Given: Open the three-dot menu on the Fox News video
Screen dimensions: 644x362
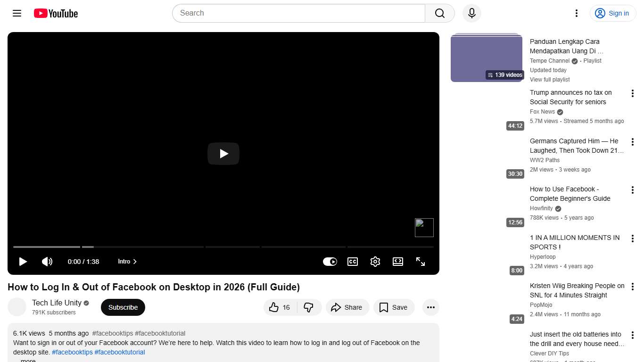Looking at the screenshot, I should click(632, 93).
